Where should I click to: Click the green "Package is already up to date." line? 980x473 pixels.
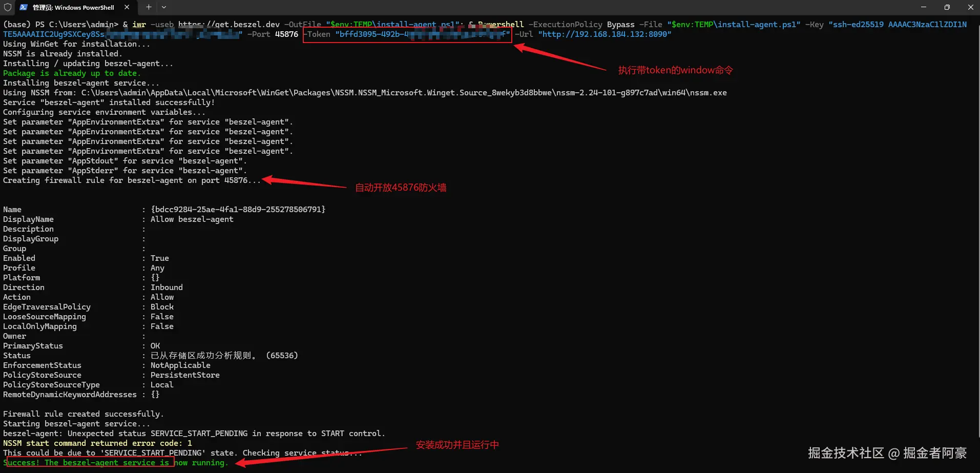click(x=72, y=73)
